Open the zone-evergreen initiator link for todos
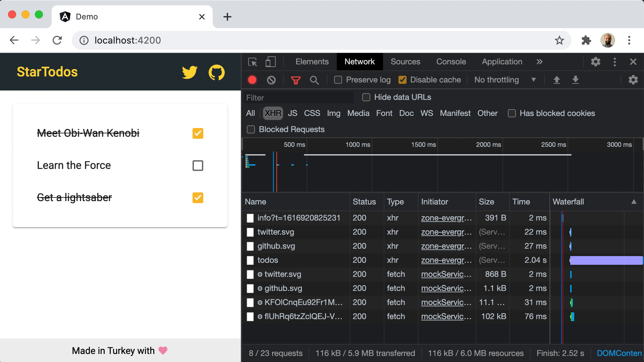Screen dimensions: 644x362 [446, 260]
